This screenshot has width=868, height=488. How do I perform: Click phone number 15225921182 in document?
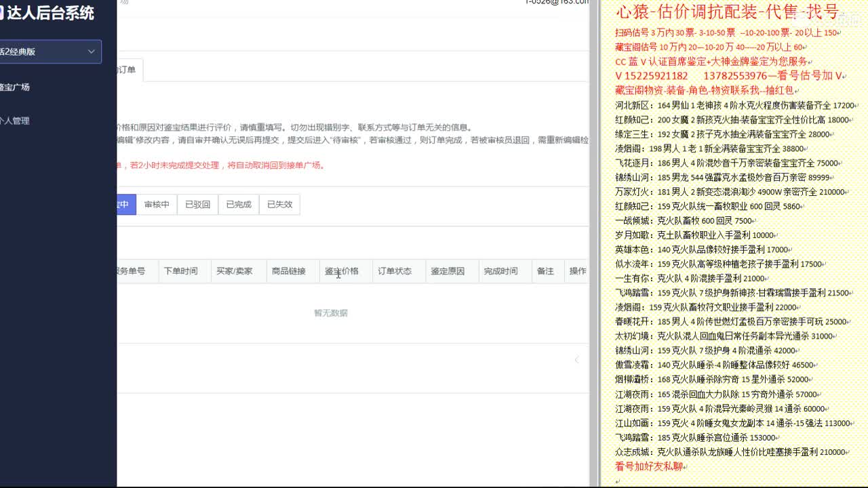click(x=657, y=77)
